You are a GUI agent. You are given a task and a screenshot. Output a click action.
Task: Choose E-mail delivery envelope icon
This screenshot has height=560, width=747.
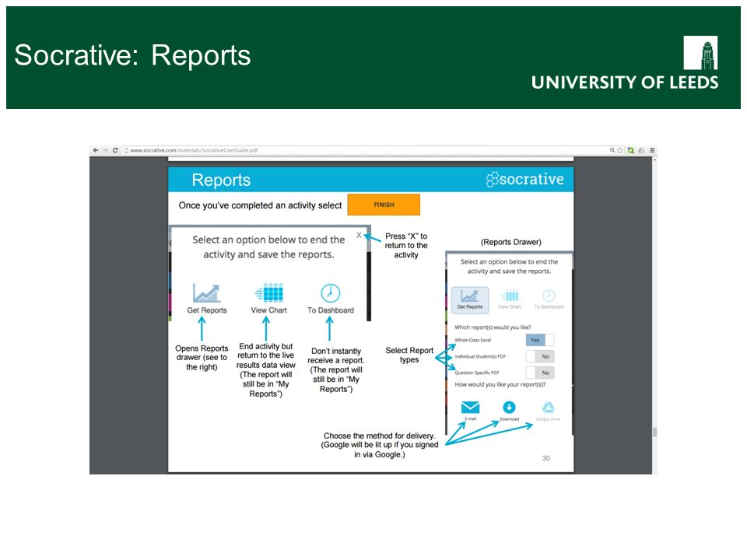coord(470,408)
